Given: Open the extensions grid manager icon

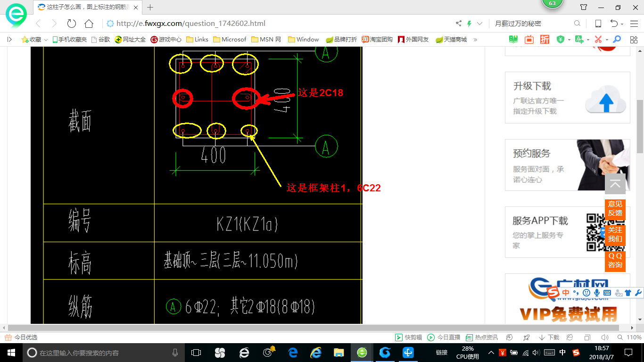Looking at the screenshot, I should [x=634, y=40].
